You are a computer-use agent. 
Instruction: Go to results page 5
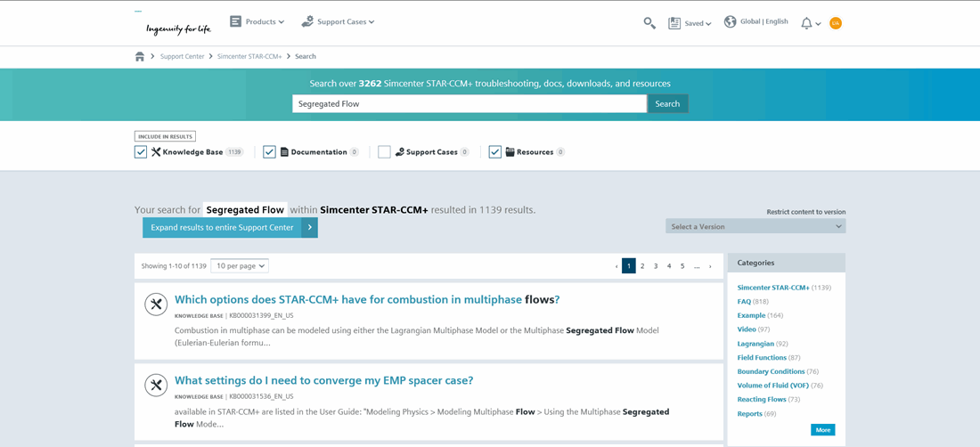(682, 266)
